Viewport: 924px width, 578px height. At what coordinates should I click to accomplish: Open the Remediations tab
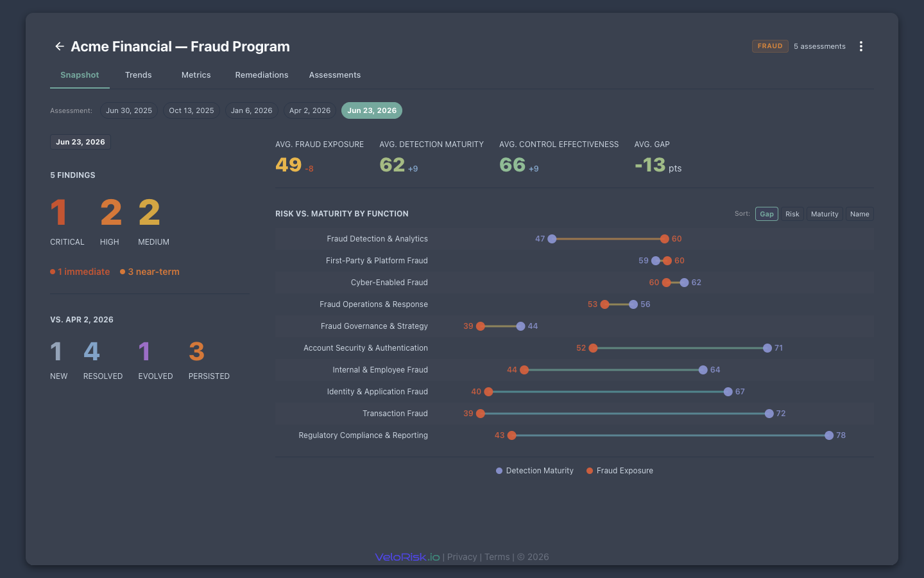[x=262, y=75]
